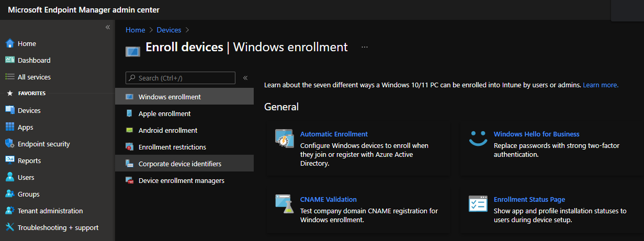The image size is (644, 241).
Task: Click the magnifier icon in search box
Action: pyautogui.click(x=132, y=78)
